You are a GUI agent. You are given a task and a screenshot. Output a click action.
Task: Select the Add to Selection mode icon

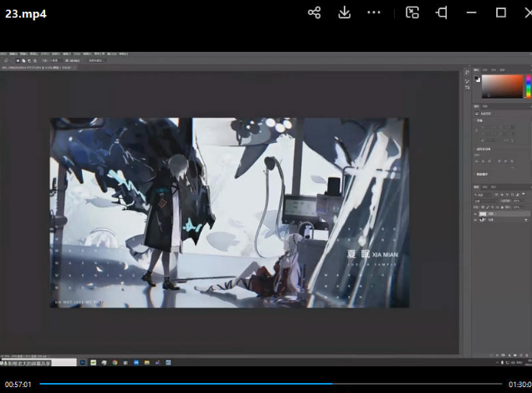(x=23, y=61)
